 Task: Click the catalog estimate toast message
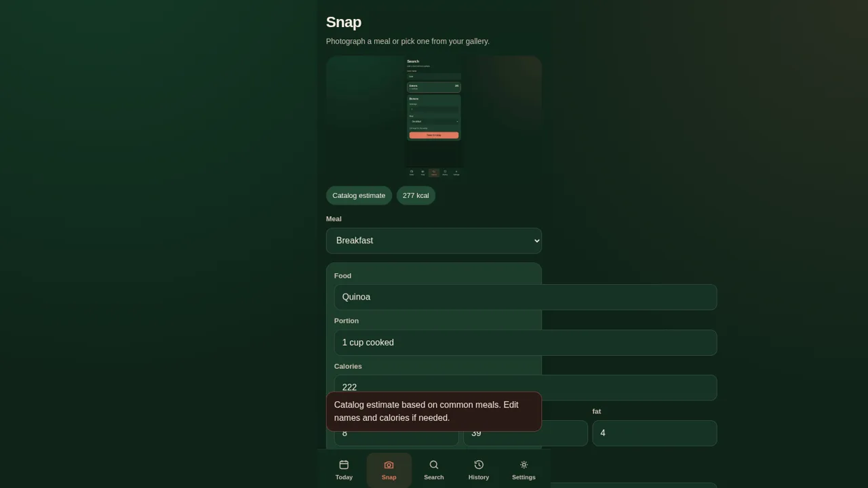pyautogui.click(x=434, y=411)
